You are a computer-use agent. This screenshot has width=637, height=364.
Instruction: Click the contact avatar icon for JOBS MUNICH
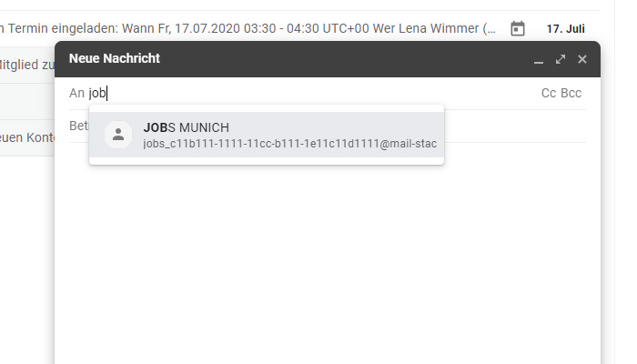(118, 135)
